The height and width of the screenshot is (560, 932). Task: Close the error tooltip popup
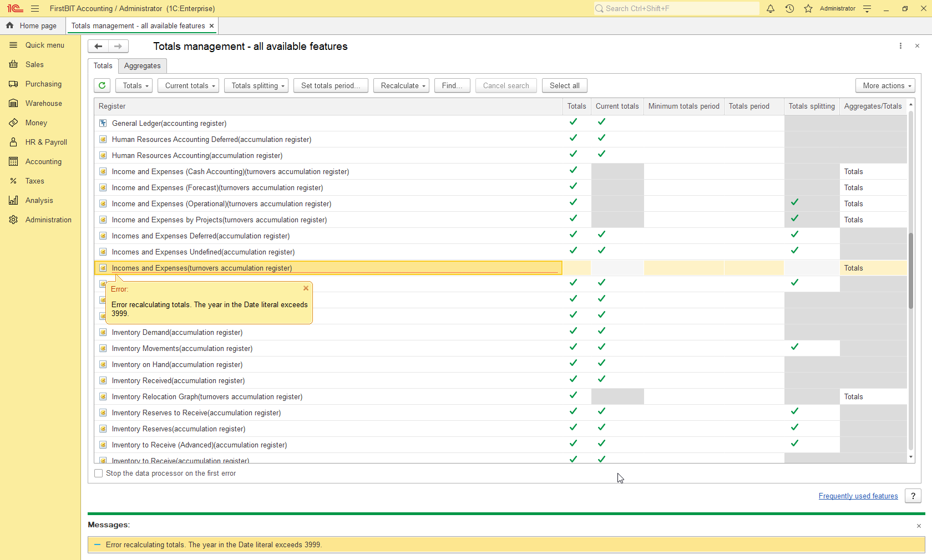click(306, 288)
